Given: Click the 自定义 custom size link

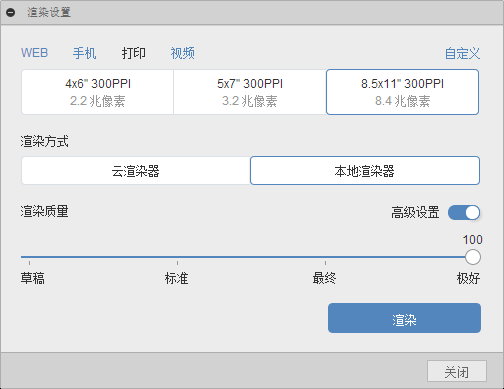Looking at the screenshot, I should pyautogui.click(x=463, y=53).
